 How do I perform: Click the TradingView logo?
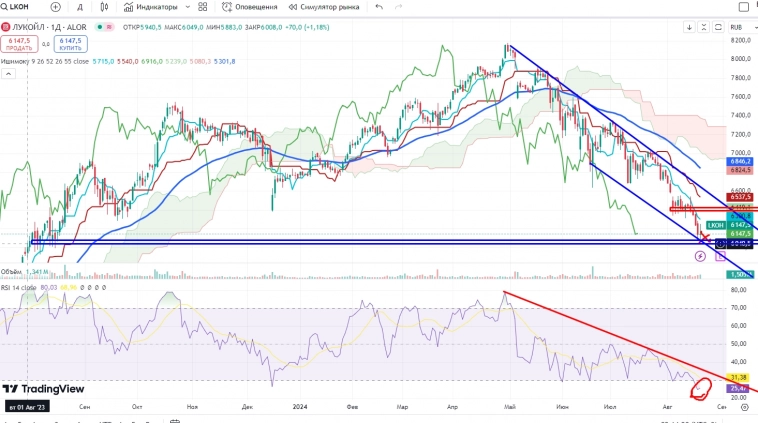[43, 389]
